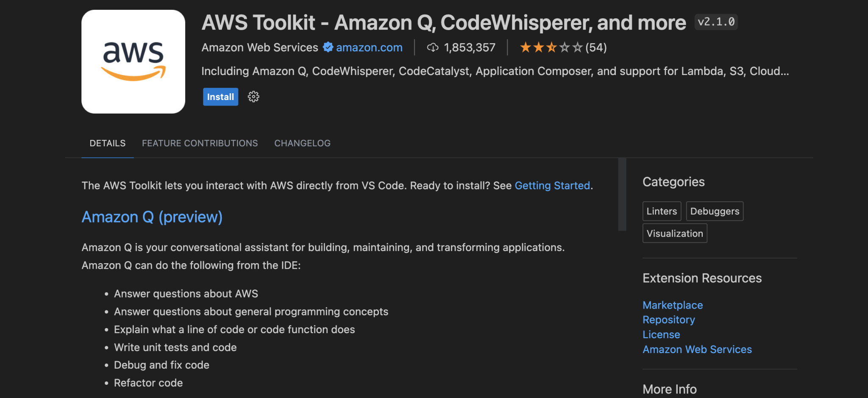
Task: Open extension settings via the gear icon
Action: click(253, 97)
